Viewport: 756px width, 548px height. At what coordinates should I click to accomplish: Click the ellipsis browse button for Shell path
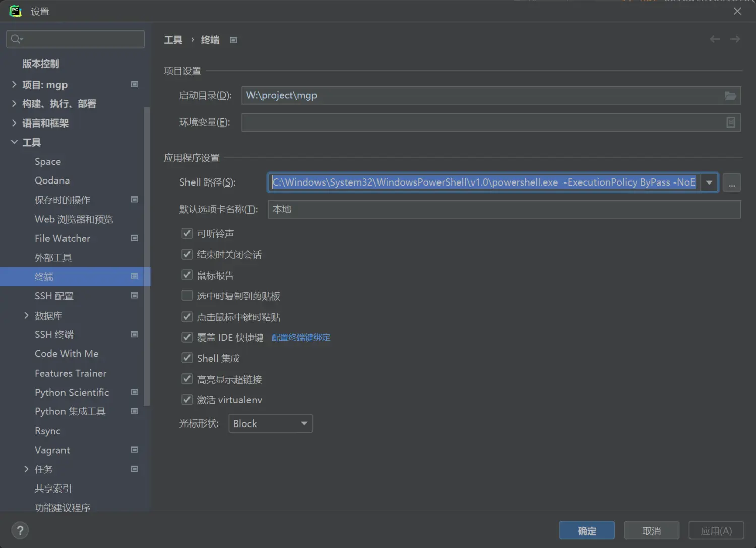[x=731, y=182]
